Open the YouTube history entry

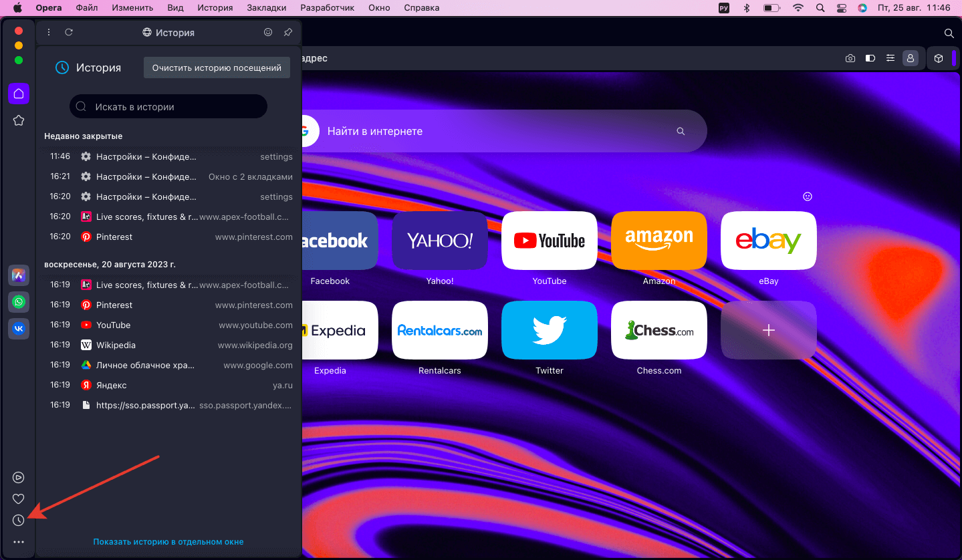(x=170, y=325)
